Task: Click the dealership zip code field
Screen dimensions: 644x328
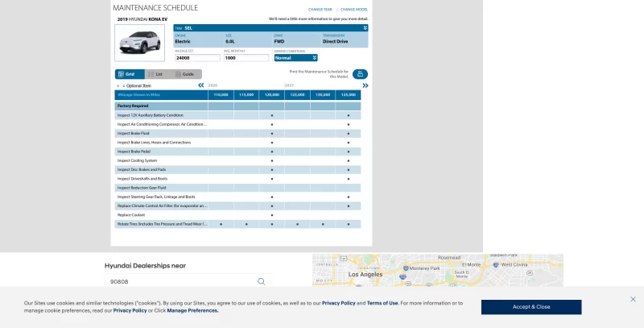Action: pyautogui.click(x=179, y=282)
